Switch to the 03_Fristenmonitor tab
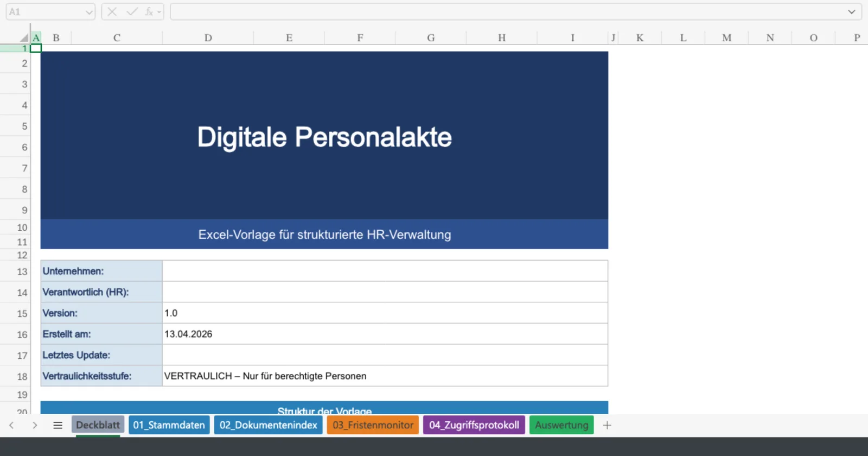This screenshot has width=868, height=456. click(373, 425)
